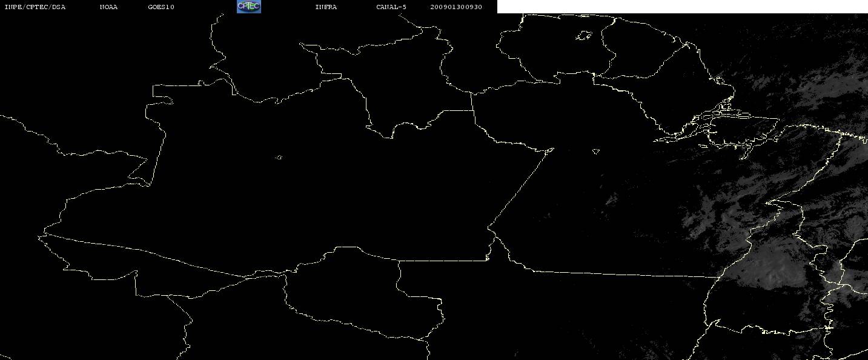868x360 pixels.
Task: Click the GOES10 satellite label
Action: [161, 7]
